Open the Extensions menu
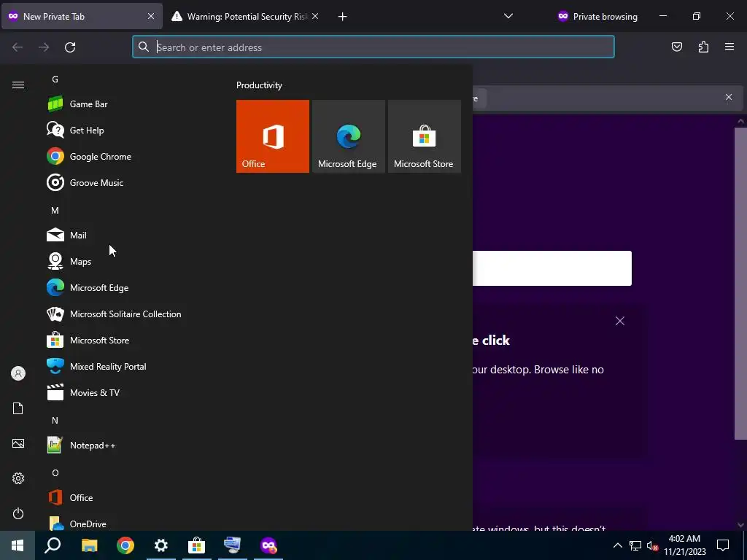The width and height of the screenshot is (747, 560). click(703, 47)
